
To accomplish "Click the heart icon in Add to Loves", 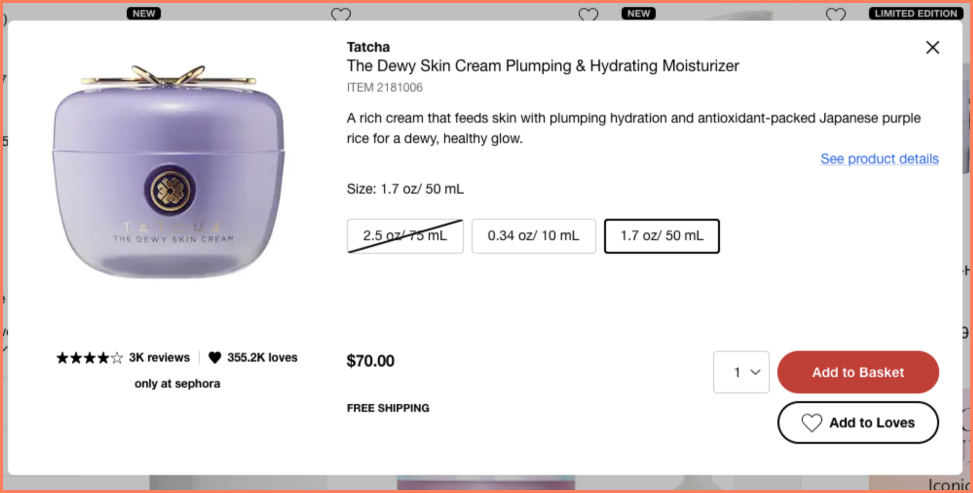I will click(812, 423).
